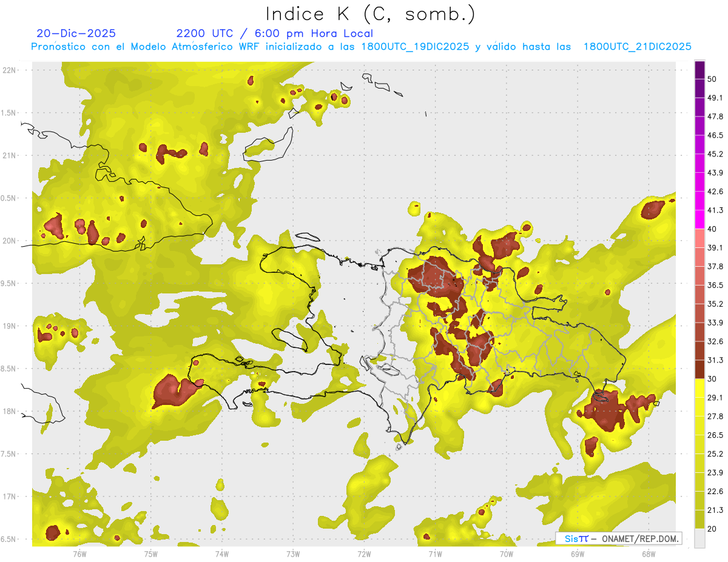
Task: Click the legend value "42.6"
Action: [715, 192]
